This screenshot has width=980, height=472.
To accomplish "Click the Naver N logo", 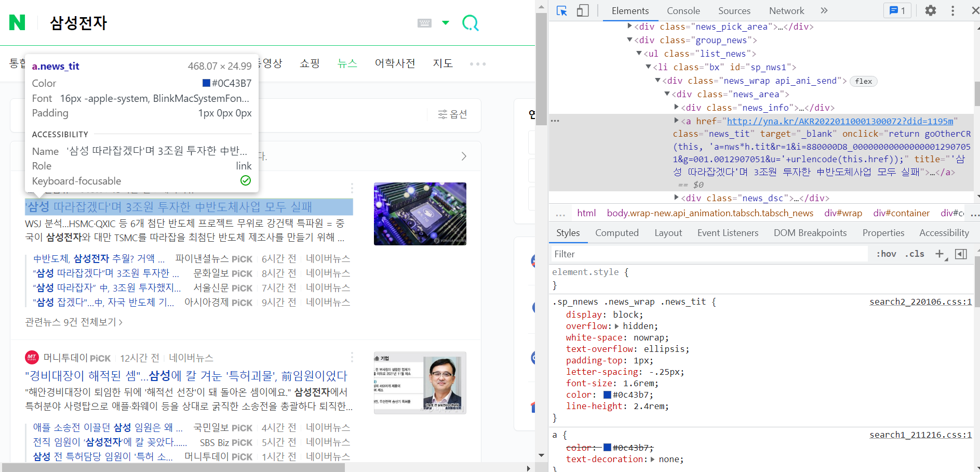I will (17, 22).
